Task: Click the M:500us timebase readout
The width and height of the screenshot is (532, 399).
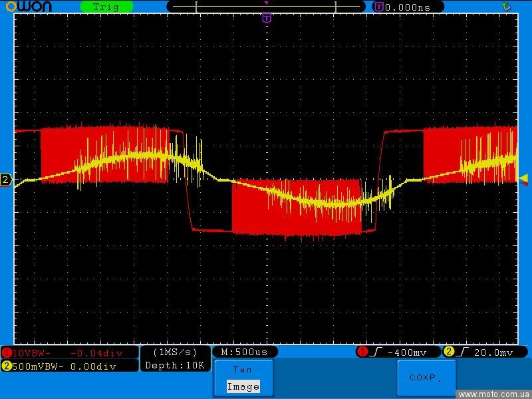Action: 244,352
